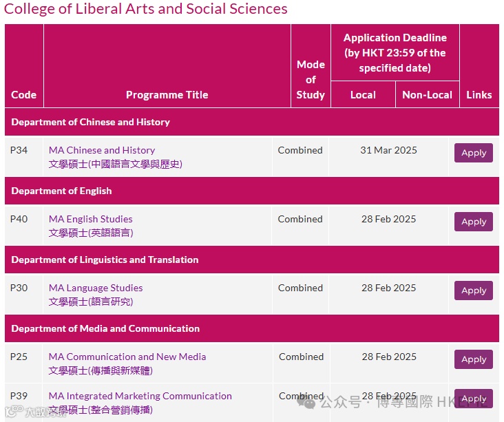The height and width of the screenshot is (422, 504).
Task: Click Department of Linguistics and Translation header
Action: pos(105,260)
